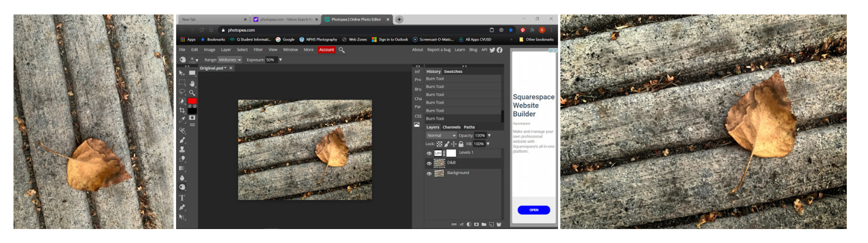Select the Path Select tool
This screenshot has width=868, height=243.
pos(182,217)
